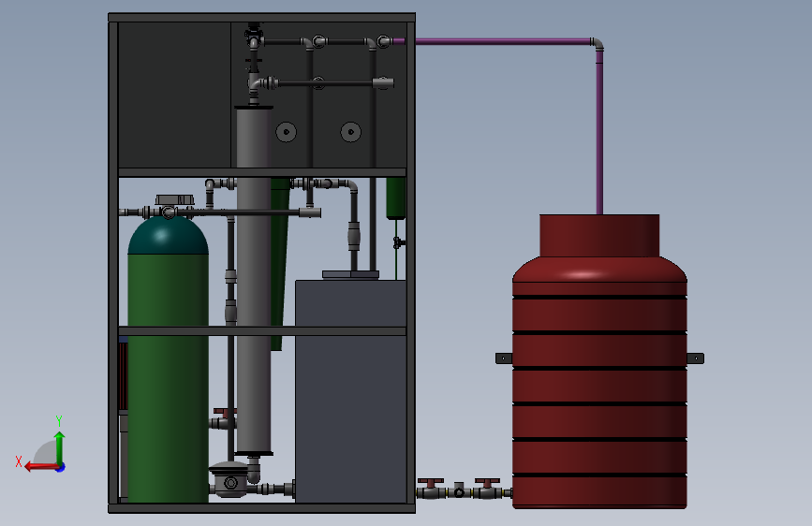The width and height of the screenshot is (812, 526).
Task: Click the blue Z axis dot of triad
Action: coord(61,468)
